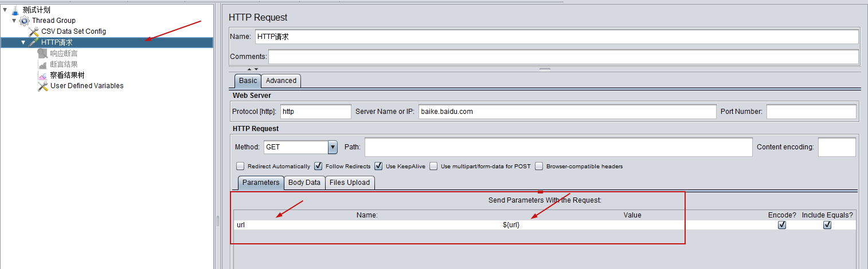Open the Method dropdown arrow

click(333, 147)
